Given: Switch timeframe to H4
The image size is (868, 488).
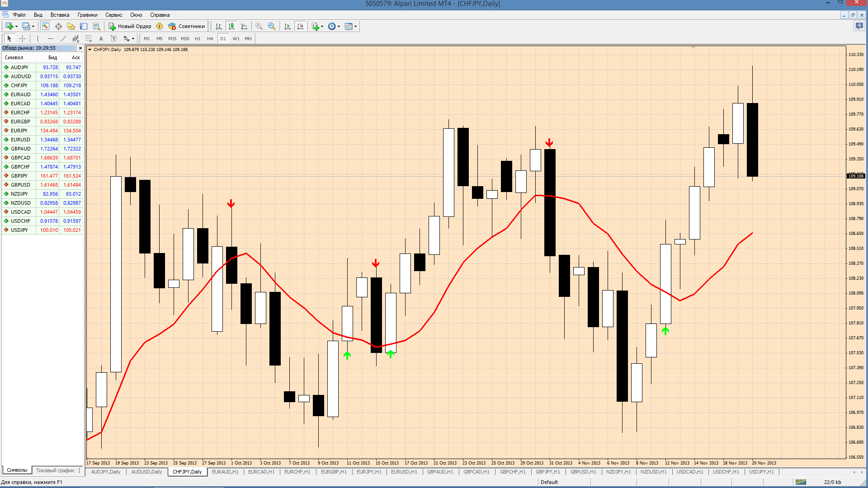Looking at the screenshot, I should [x=210, y=38].
